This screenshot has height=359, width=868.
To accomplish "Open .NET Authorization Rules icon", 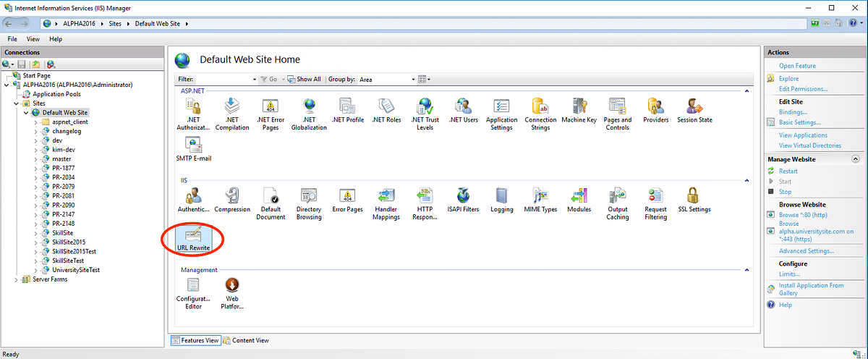I will [x=193, y=114].
